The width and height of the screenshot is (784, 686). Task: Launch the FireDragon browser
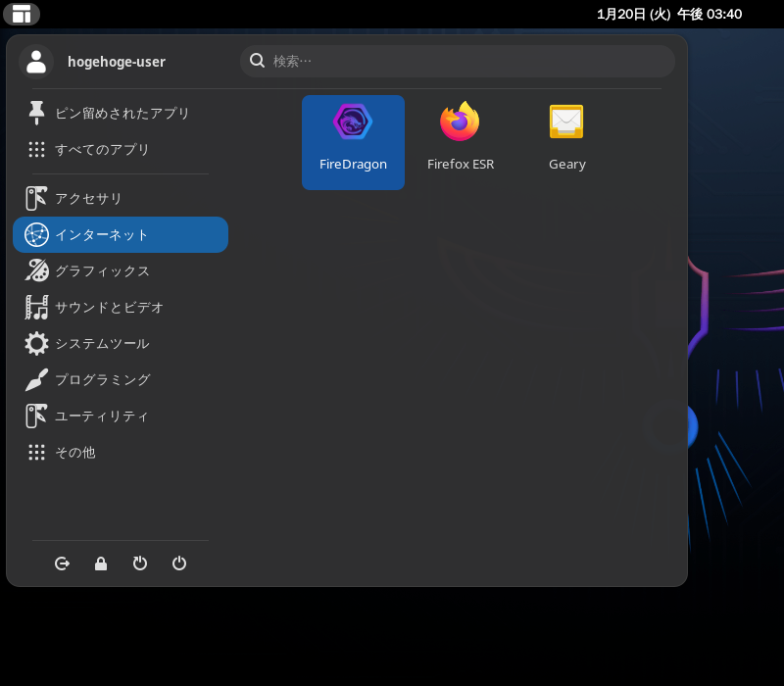pos(353,142)
